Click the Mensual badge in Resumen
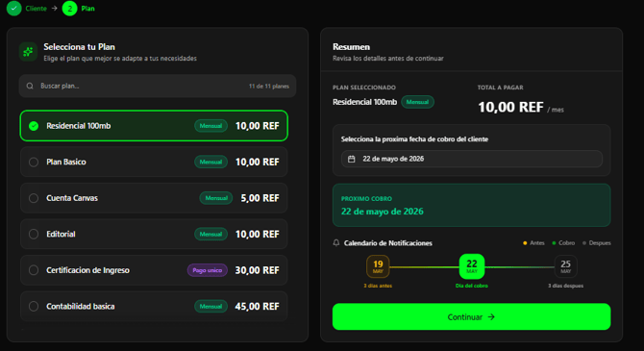 [417, 102]
